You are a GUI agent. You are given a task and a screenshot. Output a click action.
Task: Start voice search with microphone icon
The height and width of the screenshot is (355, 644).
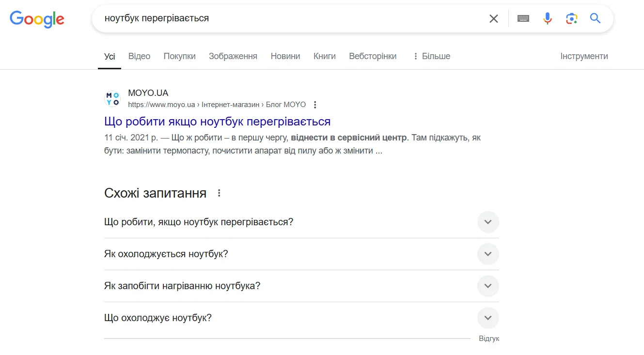(x=547, y=18)
